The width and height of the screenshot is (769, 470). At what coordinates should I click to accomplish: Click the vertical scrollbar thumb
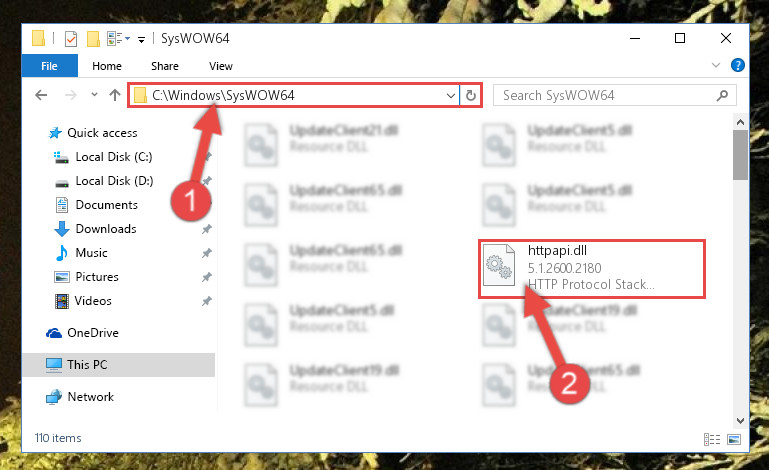coord(740,155)
